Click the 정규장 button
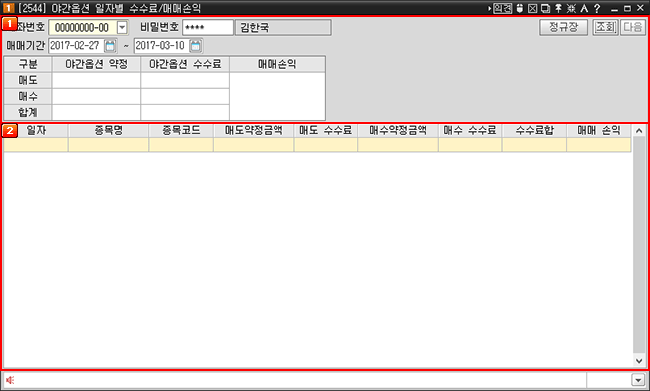Image resolution: width=650 pixels, height=391 pixels. click(x=563, y=27)
